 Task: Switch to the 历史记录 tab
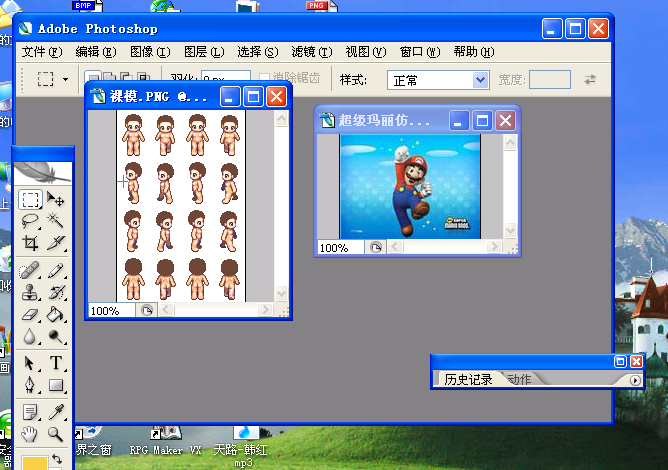pos(468,379)
